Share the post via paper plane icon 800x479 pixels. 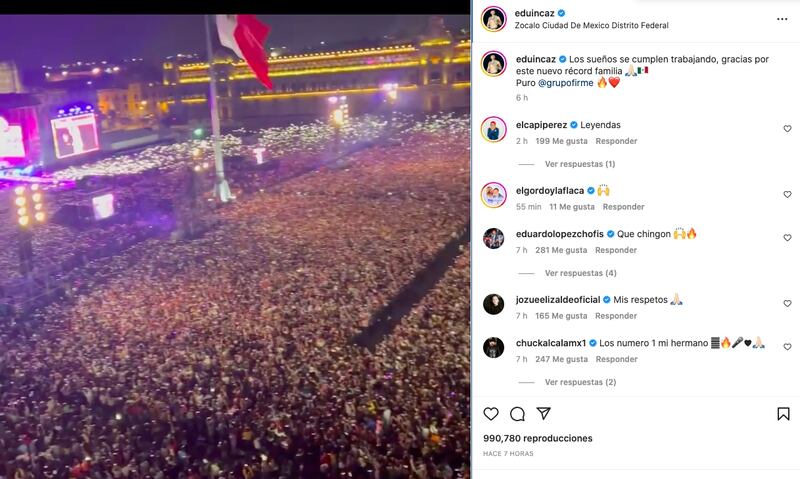click(x=544, y=413)
